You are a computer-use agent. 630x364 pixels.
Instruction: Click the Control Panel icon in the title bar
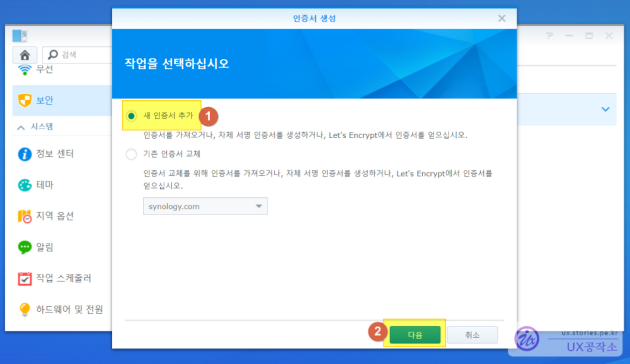(20, 36)
